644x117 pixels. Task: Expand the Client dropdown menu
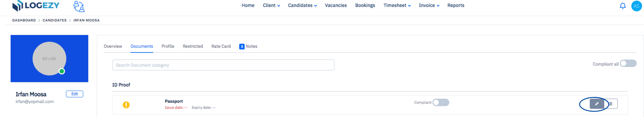click(271, 6)
